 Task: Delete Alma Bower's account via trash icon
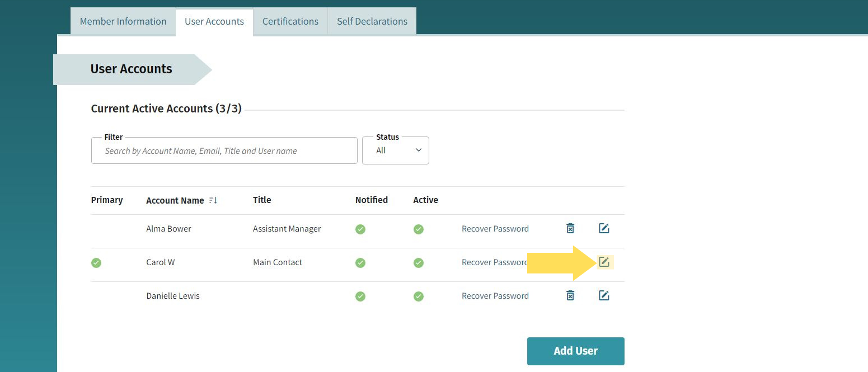tap(570, 228)
